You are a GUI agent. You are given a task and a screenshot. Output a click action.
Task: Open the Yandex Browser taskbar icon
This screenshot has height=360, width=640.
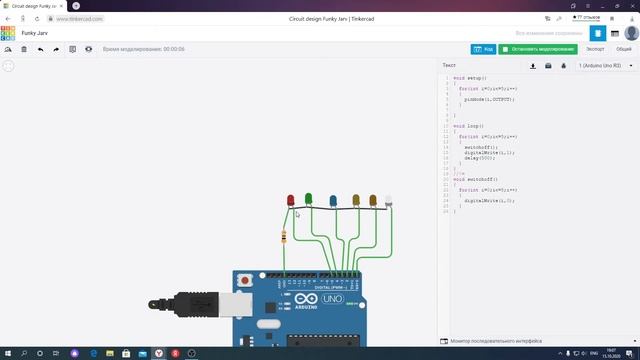point(159,353)
